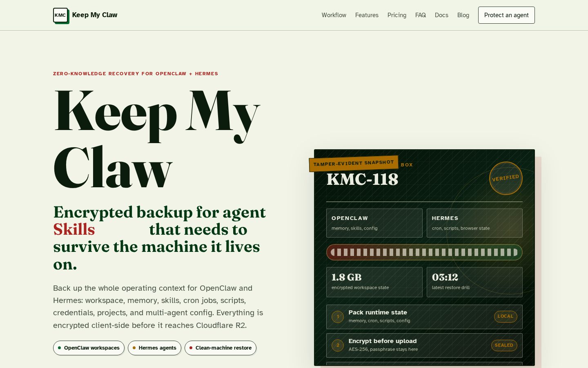
Task: Click the Tamper-evident snapshot label
Action: click(x=354, y=164)
